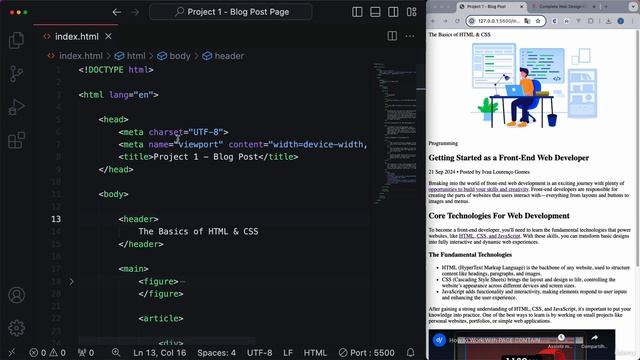Open the Run and Debug view

[16, 107]
